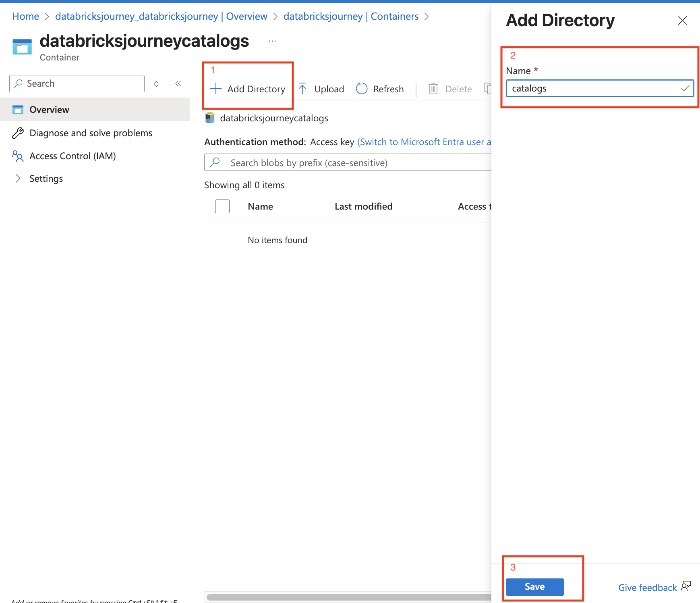The width and height of the screenshot is (700, 603).
Task: Close the Add Directory panel
Action: click(x=682, y=21)
